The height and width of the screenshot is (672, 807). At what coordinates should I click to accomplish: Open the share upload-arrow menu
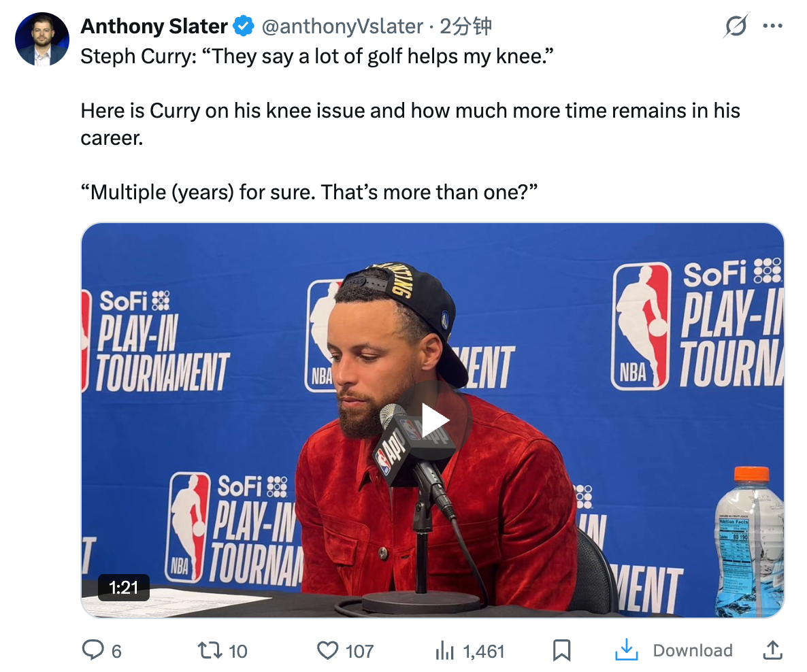772,651
